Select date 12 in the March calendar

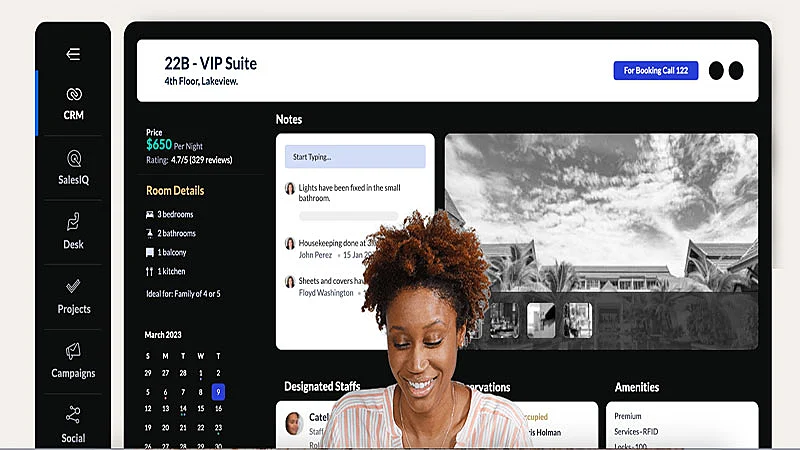click(x=148, y=409)
